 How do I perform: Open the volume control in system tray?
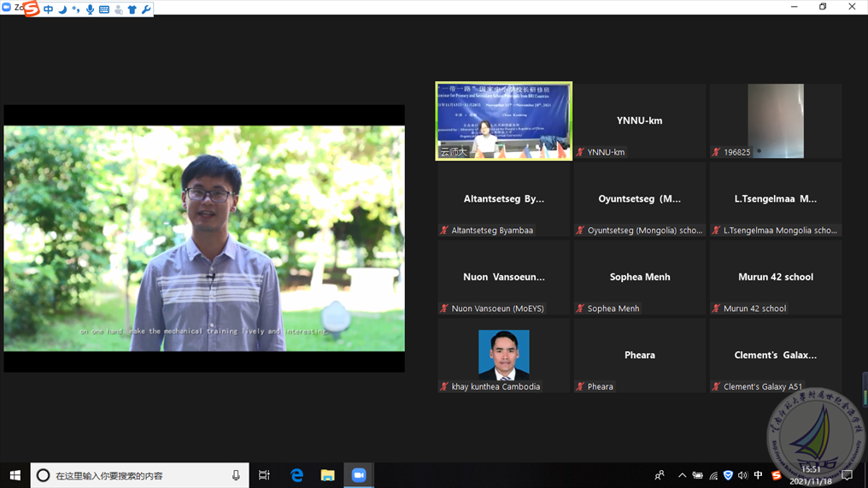click(x=742, y=475)
